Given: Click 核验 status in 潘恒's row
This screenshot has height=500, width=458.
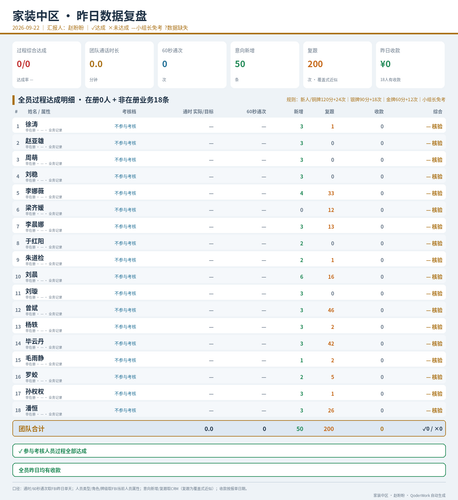Looking at the screenshot, I should pyautogui.click(x=434, y=411).
